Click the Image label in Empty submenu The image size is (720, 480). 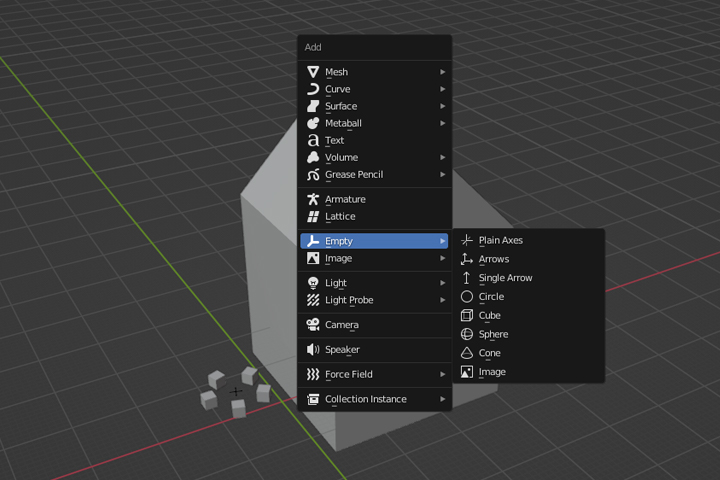tap(492, 372)
